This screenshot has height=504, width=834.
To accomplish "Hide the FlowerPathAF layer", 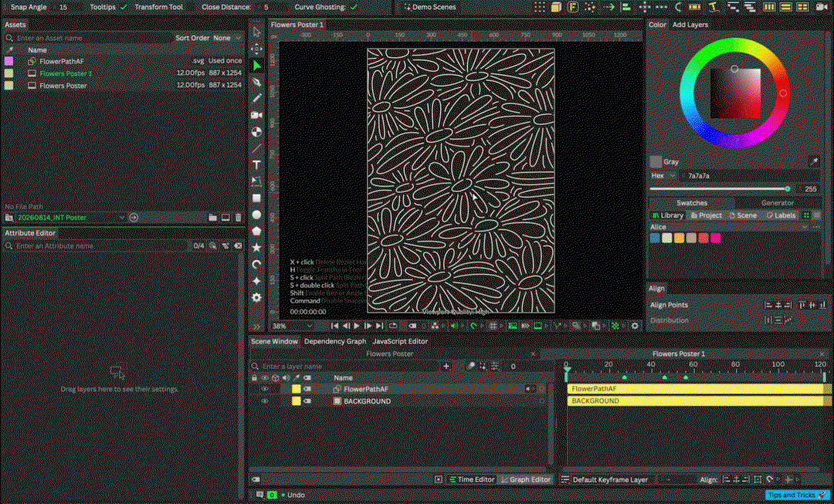I will [x=264, y=389].
